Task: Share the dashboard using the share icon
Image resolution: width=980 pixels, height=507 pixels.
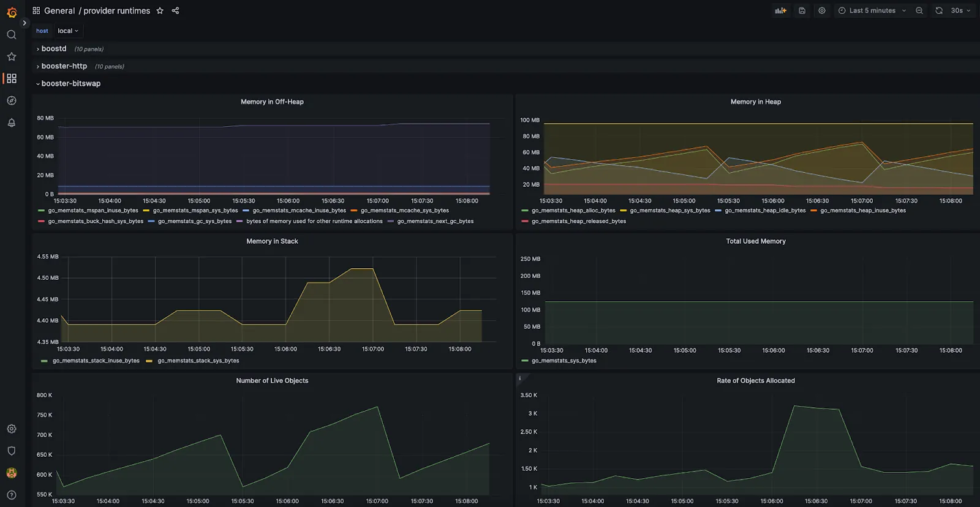Action: [x=175, y=10]
